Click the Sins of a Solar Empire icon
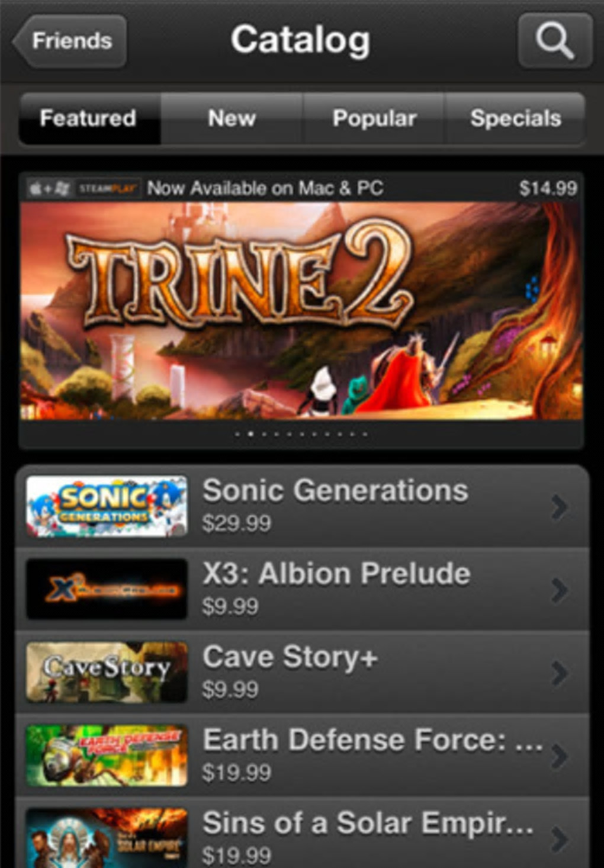This screenshot has width=604, height=868. (107, 838)
